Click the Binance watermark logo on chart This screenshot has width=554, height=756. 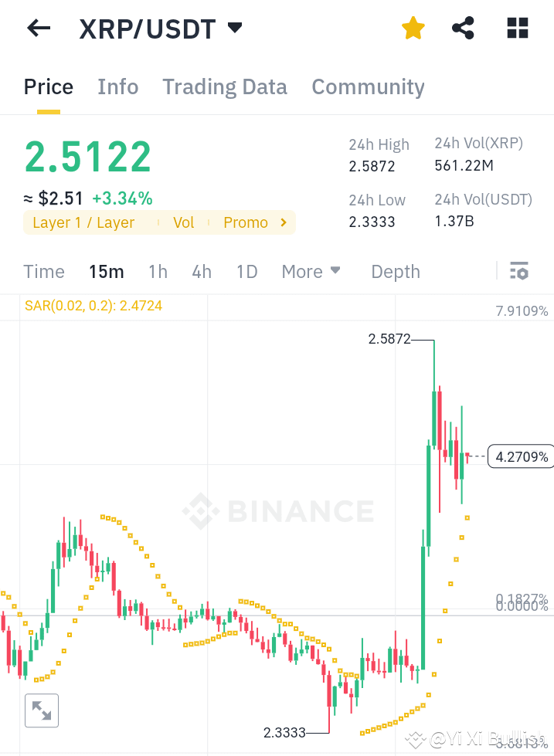(x=277, y=511)
